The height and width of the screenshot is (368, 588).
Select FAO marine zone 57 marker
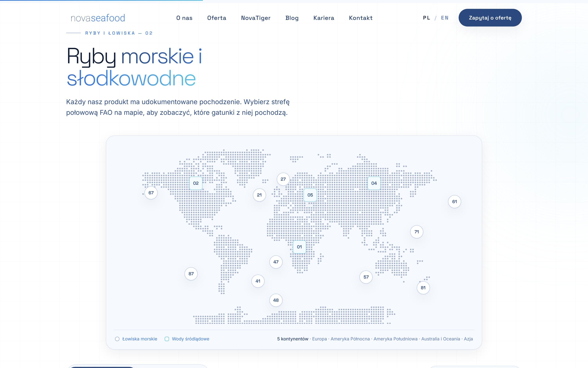366,277
